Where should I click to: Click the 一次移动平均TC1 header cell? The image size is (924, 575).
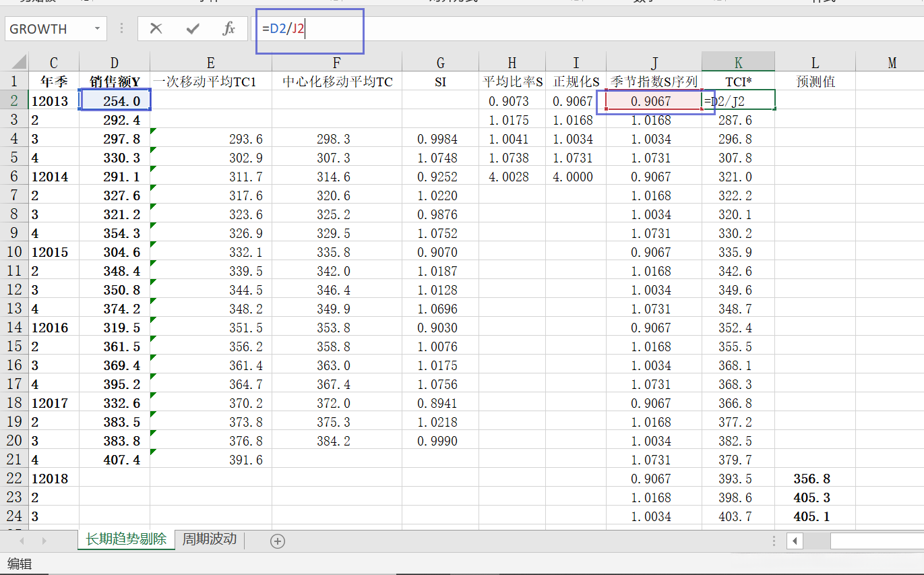211,82
